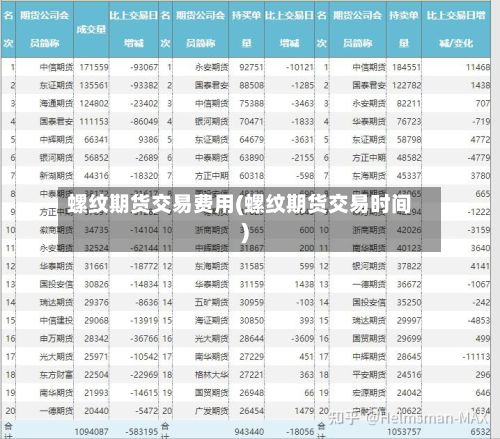Screen dimensions: 500x439
Task: Click the total volume 1094087
Action: click(x=91, y=432)
